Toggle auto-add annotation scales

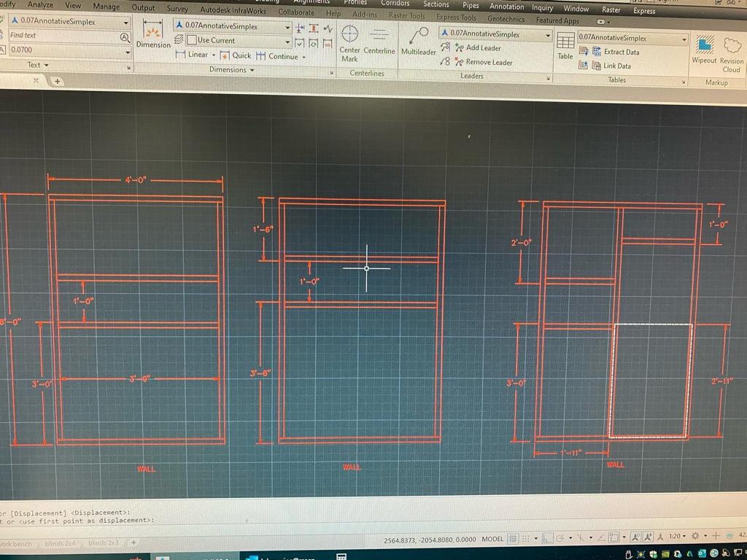click(648, 537)
